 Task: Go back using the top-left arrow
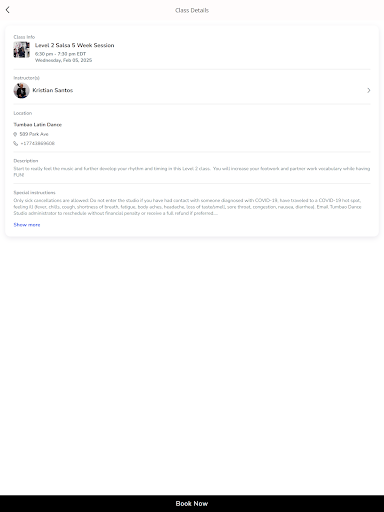(x=8, y=10)
